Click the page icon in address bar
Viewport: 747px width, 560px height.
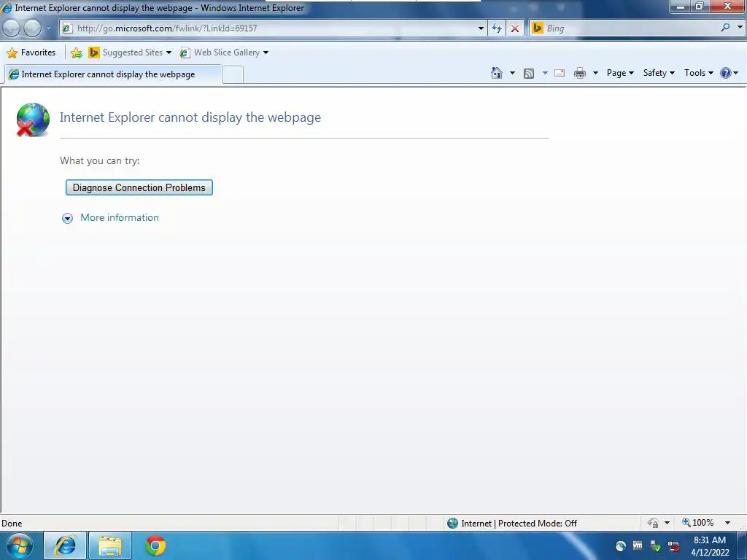pos(67,28)
